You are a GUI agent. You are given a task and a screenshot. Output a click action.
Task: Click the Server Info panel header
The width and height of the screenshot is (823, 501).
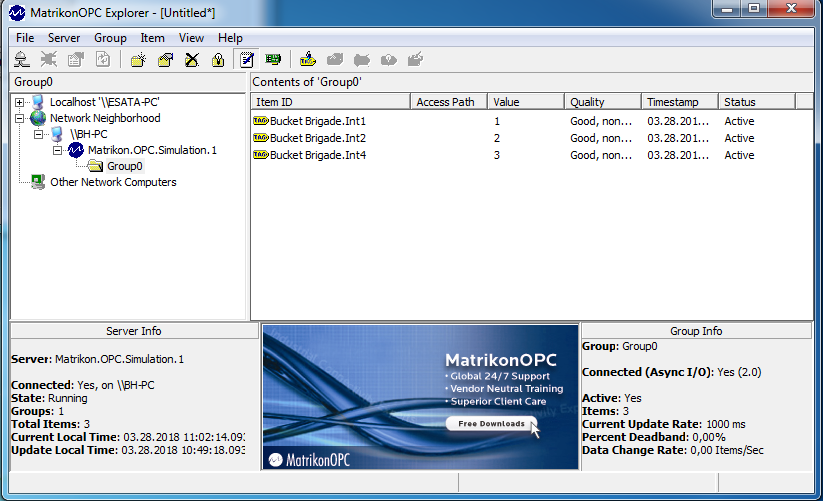point(134,331)
